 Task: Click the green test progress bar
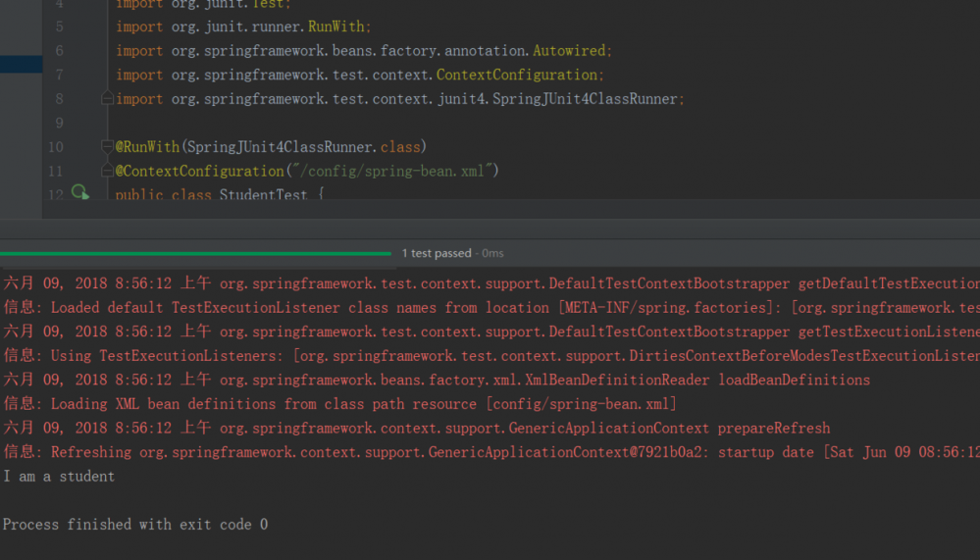click(x=196, y=253)
